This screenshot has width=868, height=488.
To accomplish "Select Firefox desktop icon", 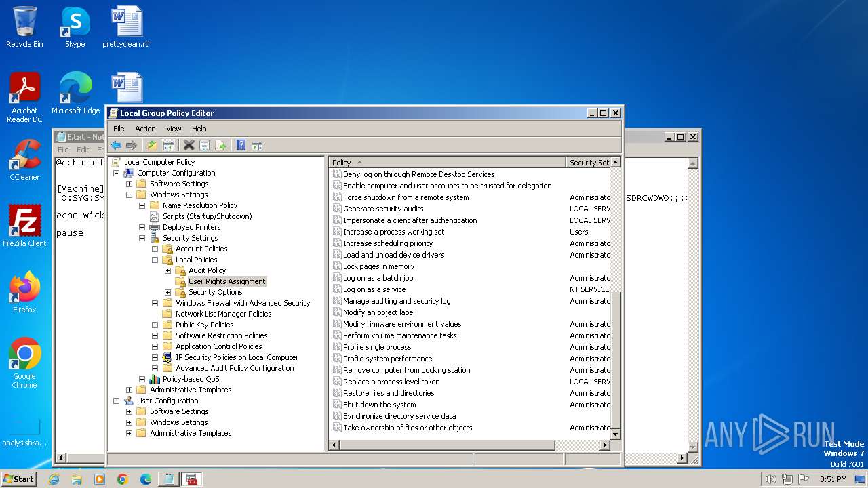I will coord(24,292).
